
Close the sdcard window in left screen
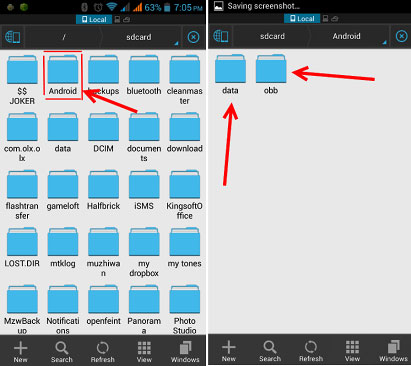tap(193, 37)
